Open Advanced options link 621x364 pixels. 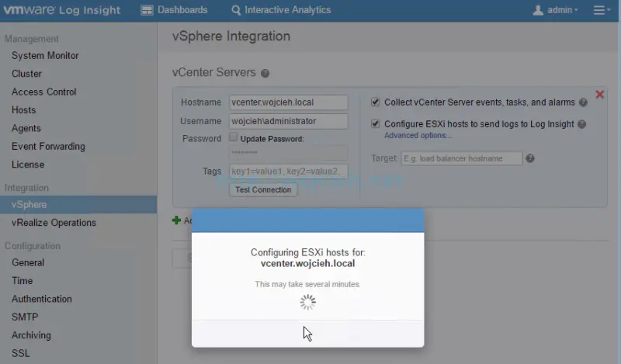coord(418,136)
